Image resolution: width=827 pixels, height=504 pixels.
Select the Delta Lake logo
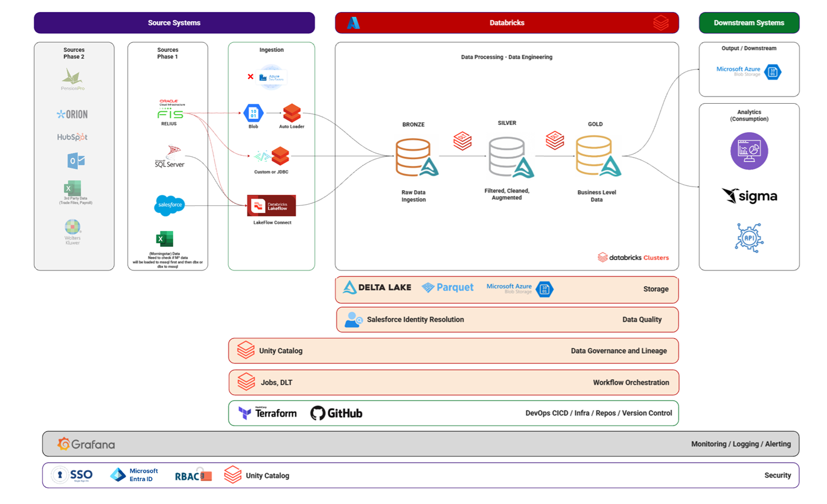pyautogui.click(x=377, y=288)
